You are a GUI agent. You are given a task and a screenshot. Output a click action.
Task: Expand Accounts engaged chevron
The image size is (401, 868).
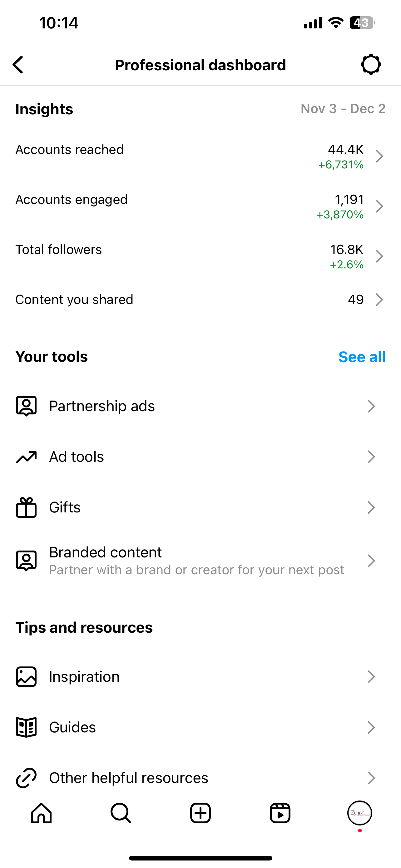coord(379,206)
